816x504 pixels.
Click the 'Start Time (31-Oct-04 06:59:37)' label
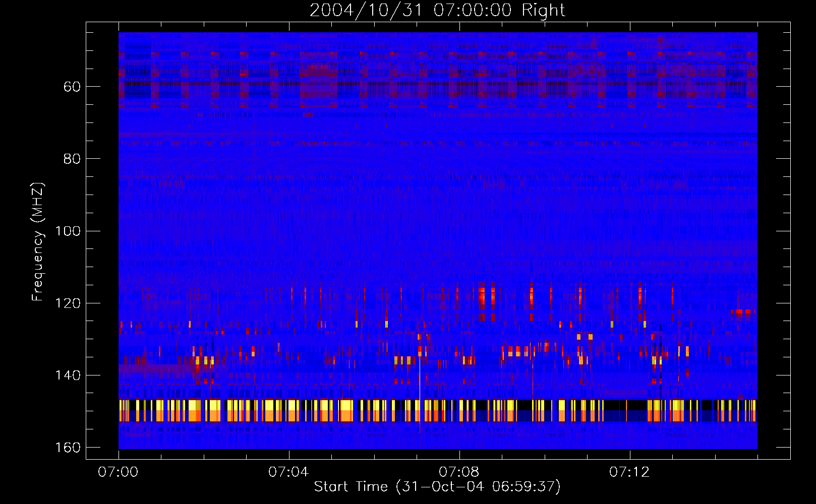437,487
